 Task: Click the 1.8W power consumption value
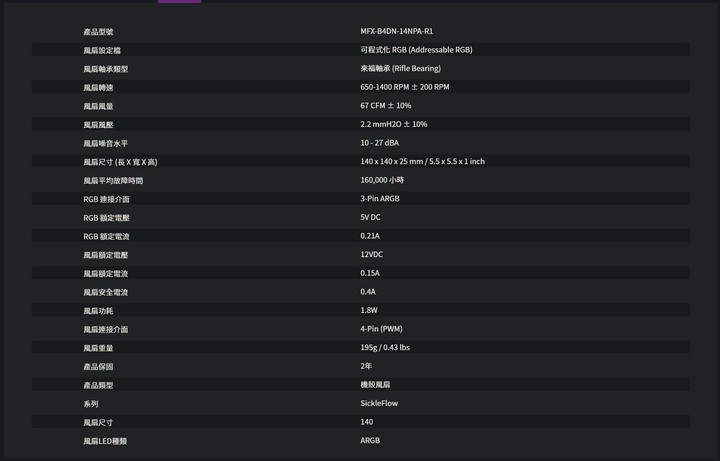369,310
